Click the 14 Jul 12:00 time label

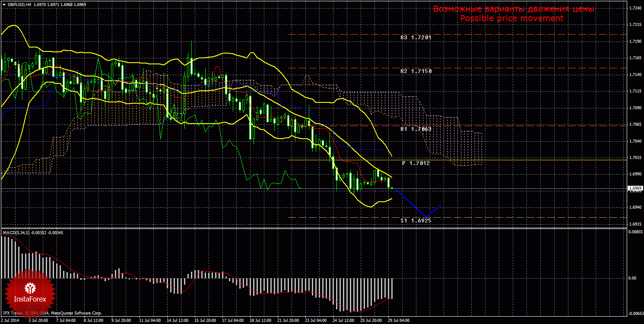177,321
